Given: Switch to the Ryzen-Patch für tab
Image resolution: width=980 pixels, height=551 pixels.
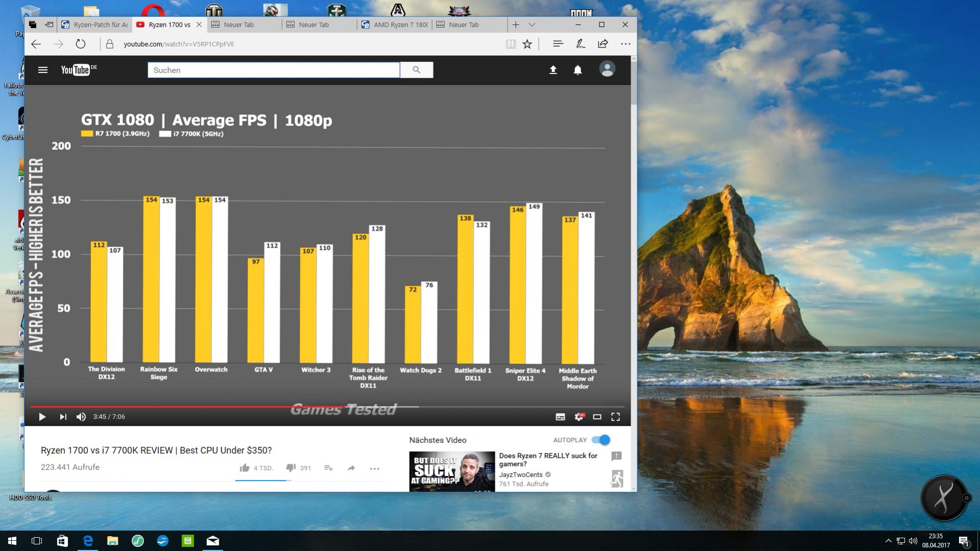Looking at the screenshot, I should pyautogui.click(x=94, y=25).
